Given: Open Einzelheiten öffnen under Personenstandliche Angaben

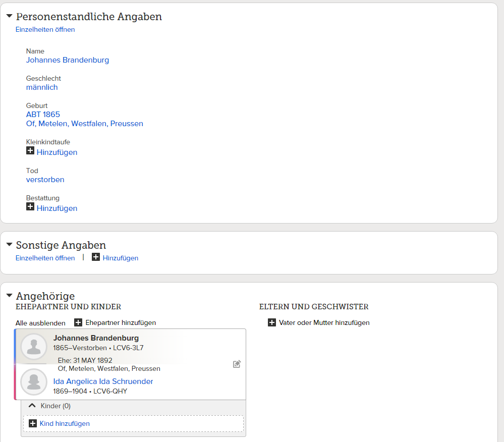Looking at the screenshot, I should pyautogui.click(x=45, y=30).
